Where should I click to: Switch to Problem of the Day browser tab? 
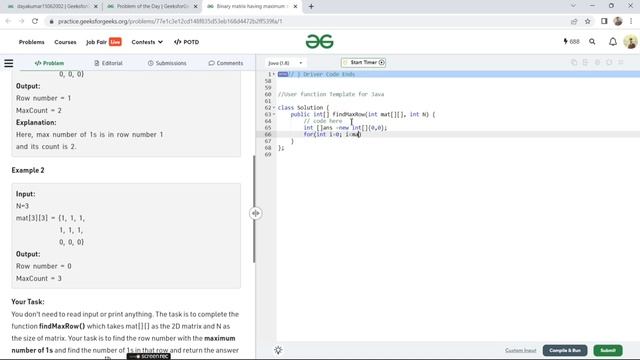coord(152,7)
